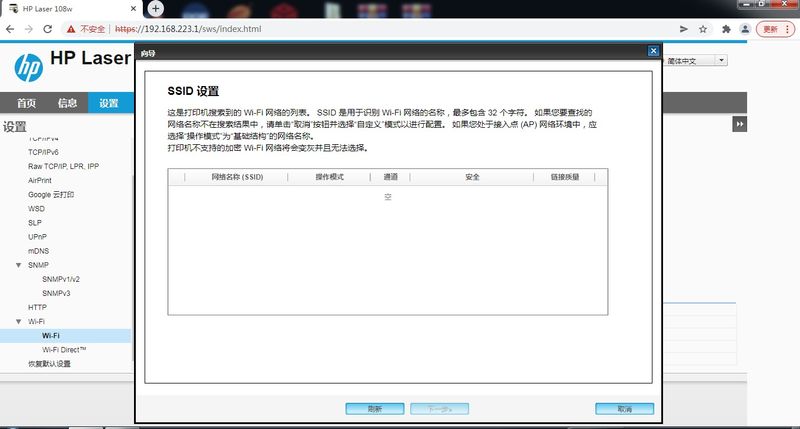Switch to the 信息 tab
800x429 pixels.
[67, 103]
